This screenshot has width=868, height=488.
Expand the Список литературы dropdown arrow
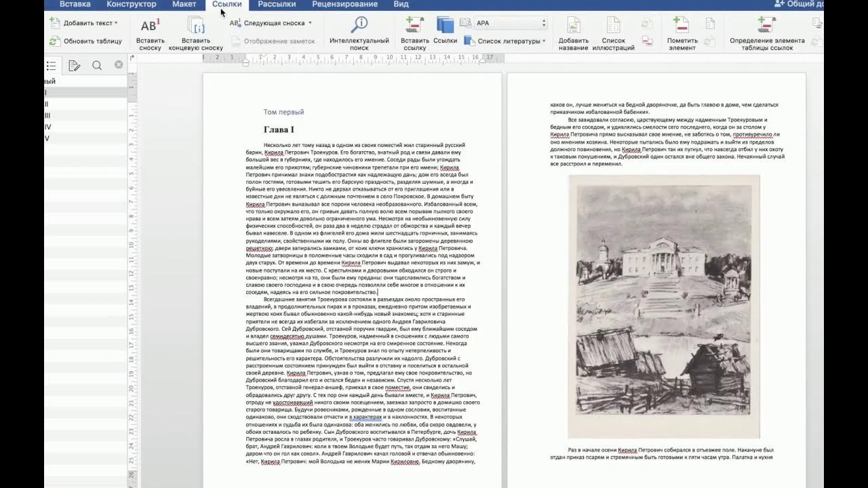click(x=544, y=41)
